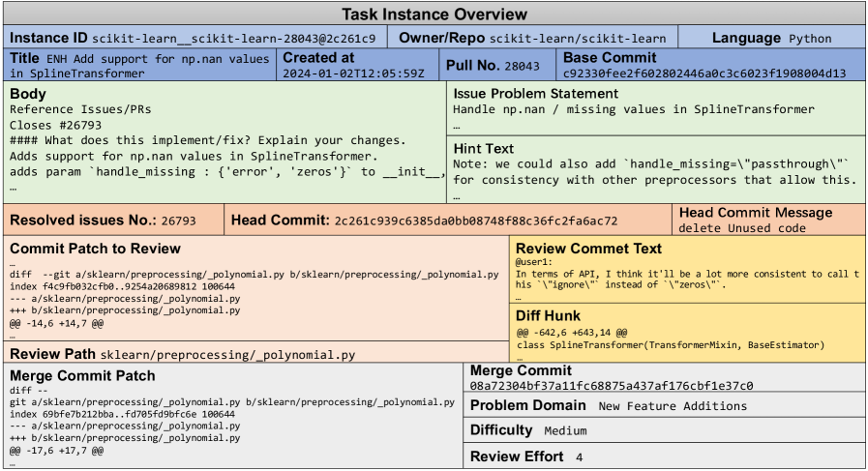This screenshot has width=868, height=471.
Task: Select the Created at timestamp
Action: coord(353,74)
